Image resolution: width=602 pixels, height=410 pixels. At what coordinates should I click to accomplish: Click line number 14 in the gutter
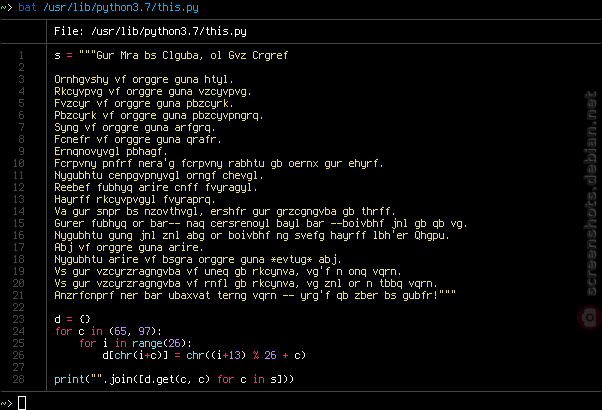click(x=18, y=211)
